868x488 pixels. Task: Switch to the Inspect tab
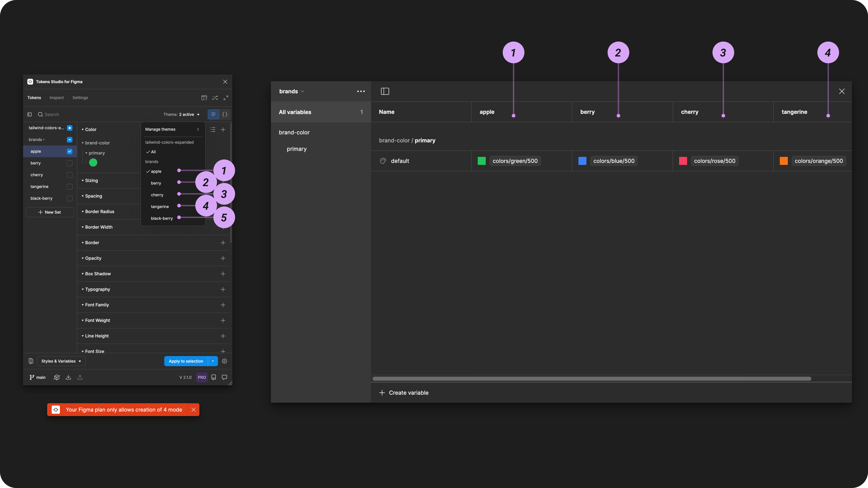point(57,98)
